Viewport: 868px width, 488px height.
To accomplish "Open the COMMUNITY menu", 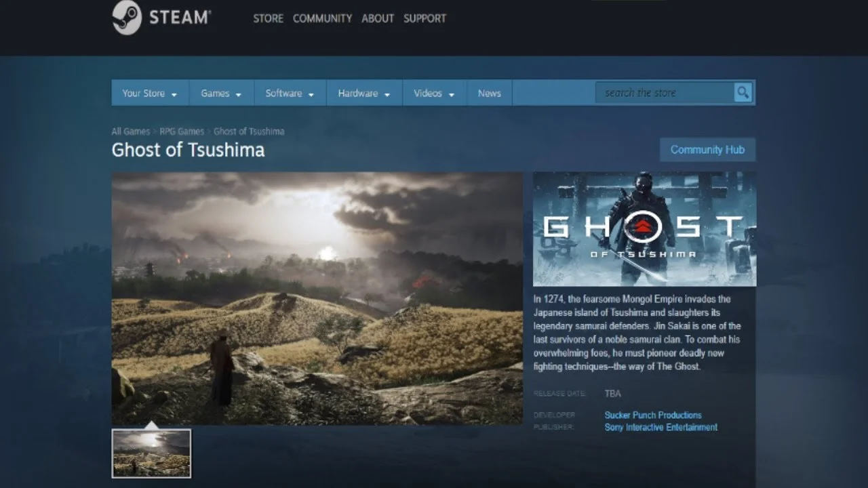I will pos(322,18).
